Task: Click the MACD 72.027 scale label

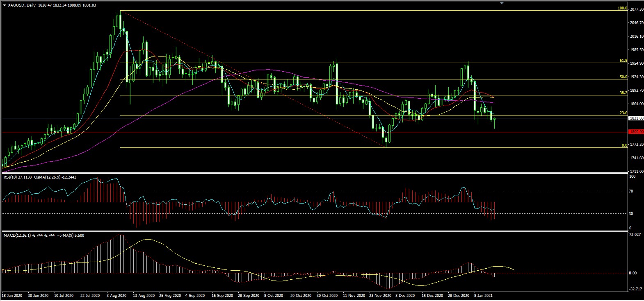Action: pyautogui.click(x=635, y=235)
